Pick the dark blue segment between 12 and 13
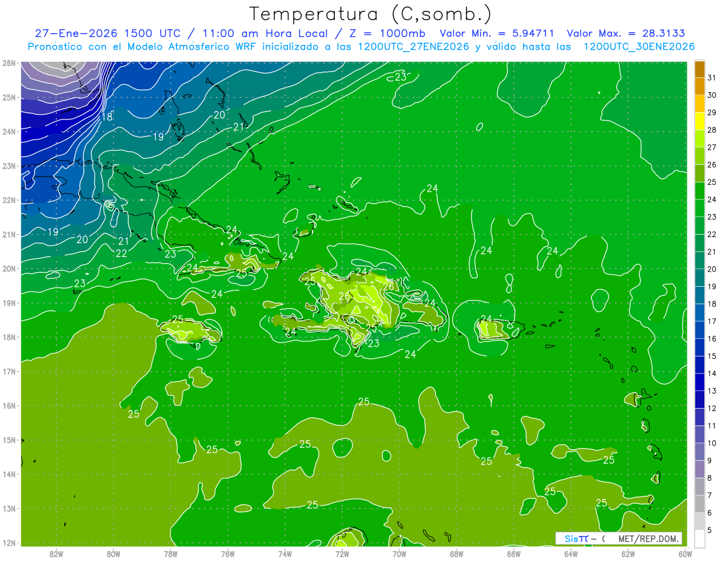Screen dimensions: 728x562 click(x=699, y=400)
